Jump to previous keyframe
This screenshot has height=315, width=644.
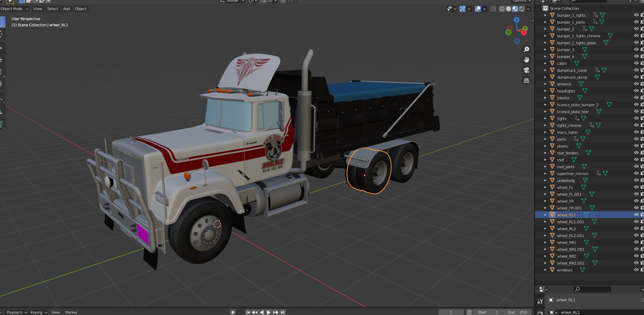(x=255, y=312)
